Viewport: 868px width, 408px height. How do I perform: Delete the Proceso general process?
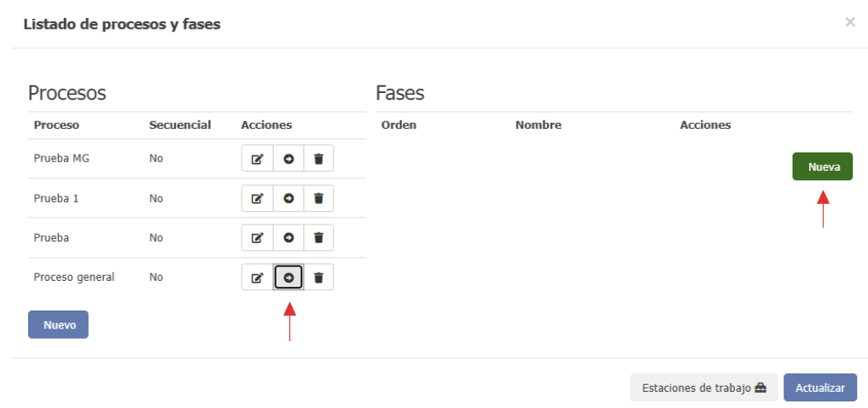pyautogui.click(x=318, y=277)
